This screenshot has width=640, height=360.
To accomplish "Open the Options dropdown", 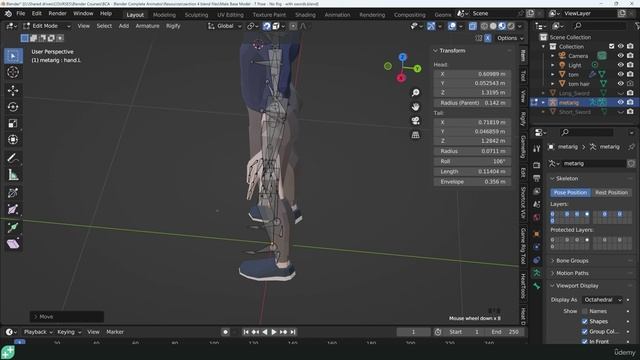I will pos(510,38).
